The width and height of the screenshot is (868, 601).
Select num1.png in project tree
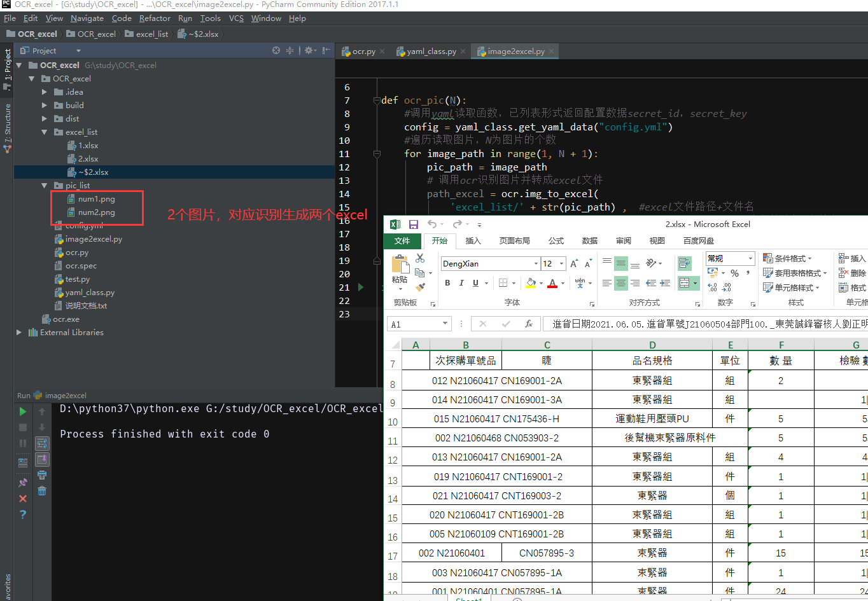(96, 199)
